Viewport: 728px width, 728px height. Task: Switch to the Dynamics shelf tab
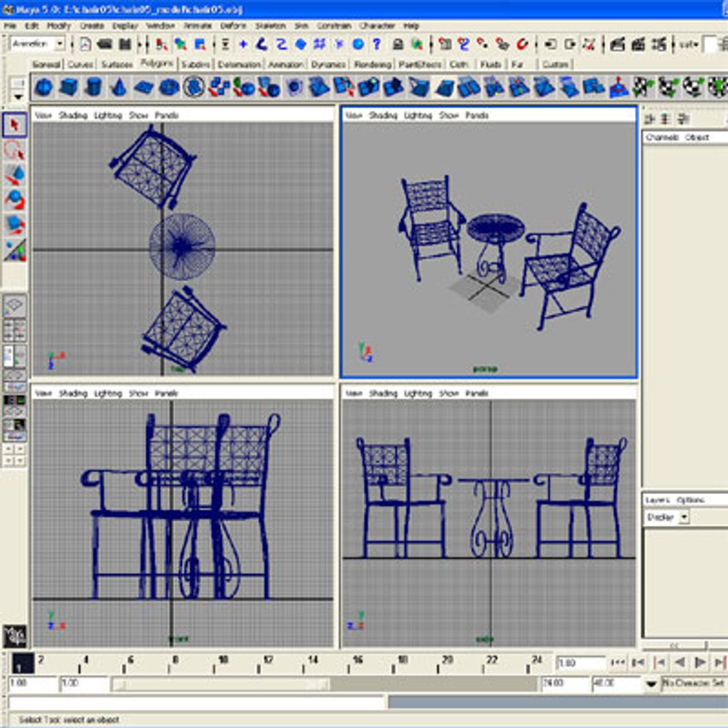click(328, 65)
